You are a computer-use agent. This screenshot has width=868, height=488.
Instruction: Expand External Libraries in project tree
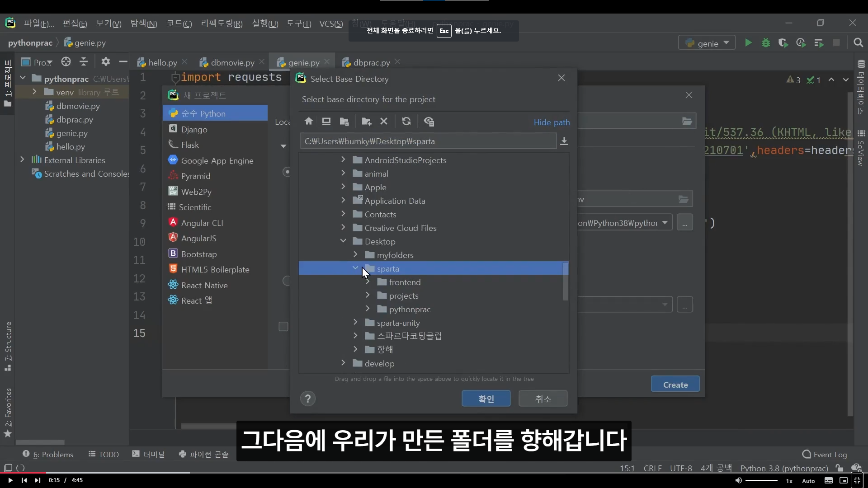(22, 160)
